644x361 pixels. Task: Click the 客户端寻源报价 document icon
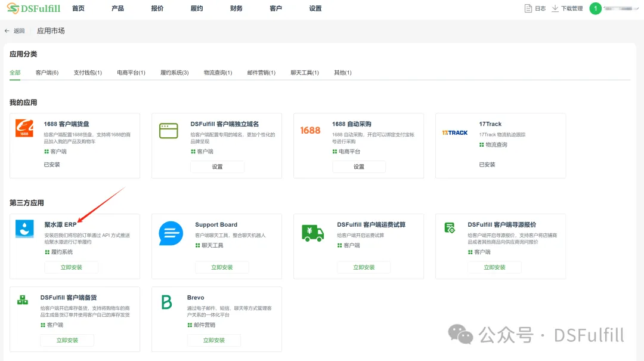tap(450, 227)
